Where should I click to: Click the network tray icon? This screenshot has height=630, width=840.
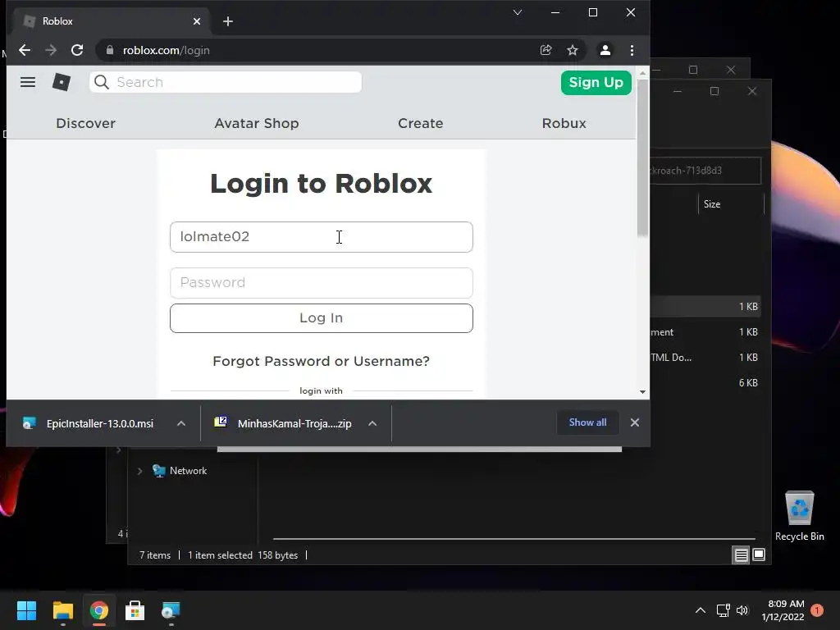click(724, 610)
